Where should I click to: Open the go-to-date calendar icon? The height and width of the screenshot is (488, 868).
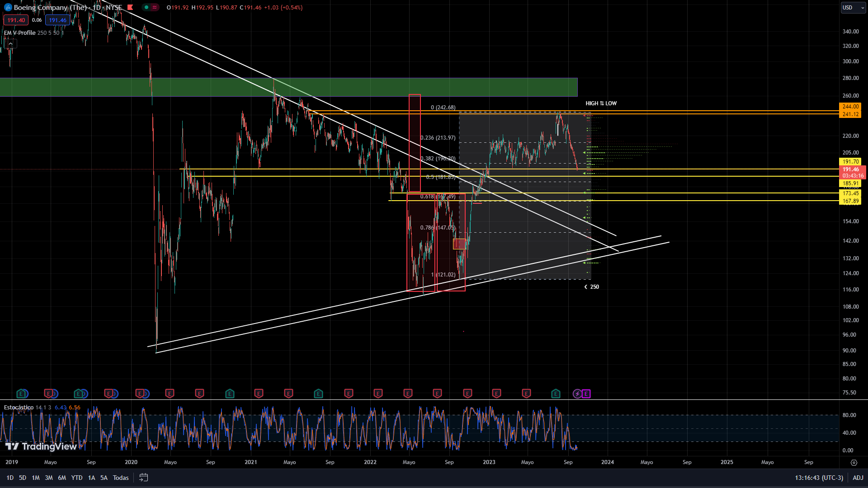(x=143, y=478)
